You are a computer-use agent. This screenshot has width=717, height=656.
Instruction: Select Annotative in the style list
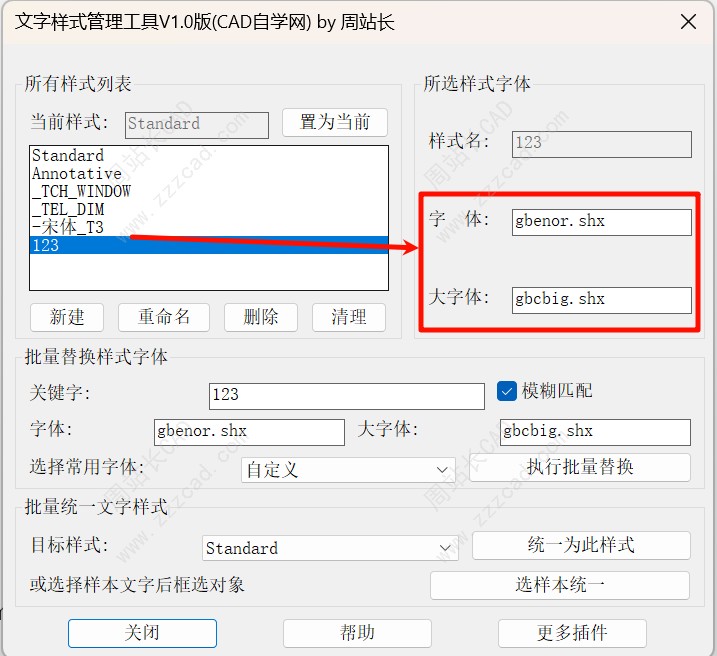pos(76,174)
